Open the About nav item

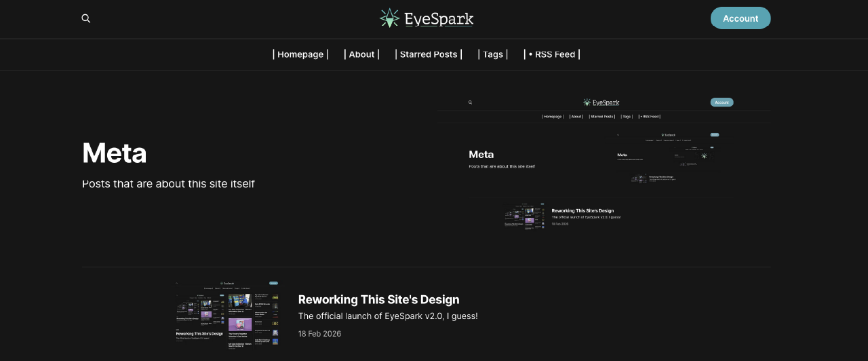coord(361,54)
